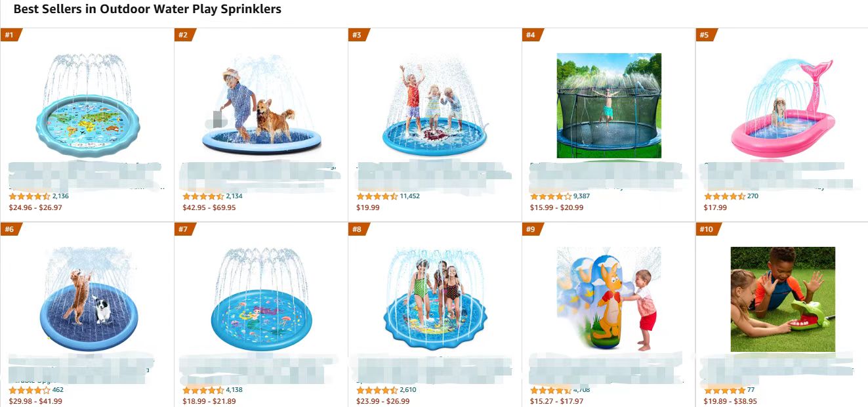Open the #6 dogs splash pad image

pyautogui.click(x=87, y=299)
